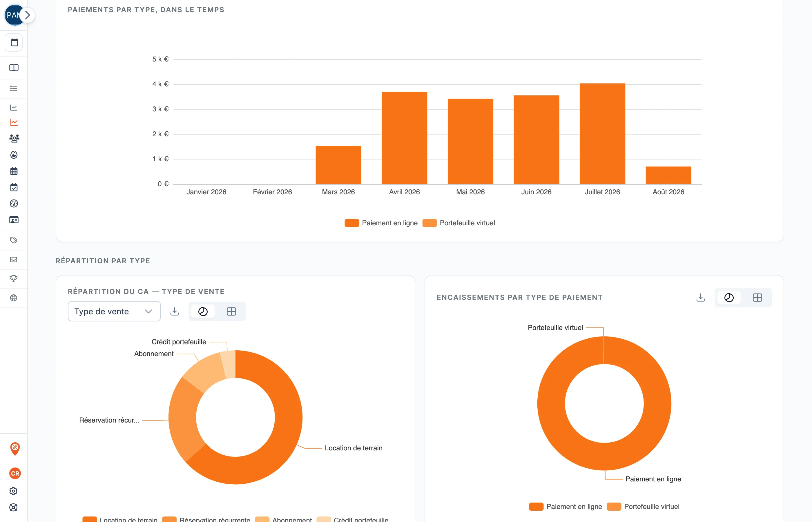Toggle Portefeuille virtuel legend in bar chart
Image resolution: width=812 pixels, height=522 pixels.
click(x=459, y=223)
